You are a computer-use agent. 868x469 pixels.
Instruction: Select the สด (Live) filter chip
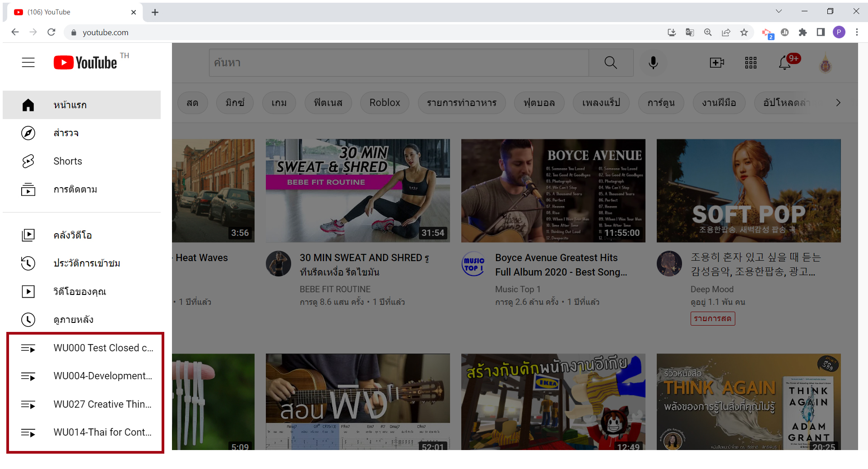pyautogui.click(x=192, y=103)
